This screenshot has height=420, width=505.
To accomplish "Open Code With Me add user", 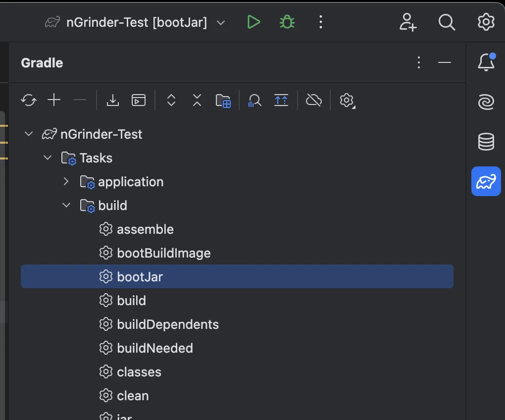I will click(408, 22).
